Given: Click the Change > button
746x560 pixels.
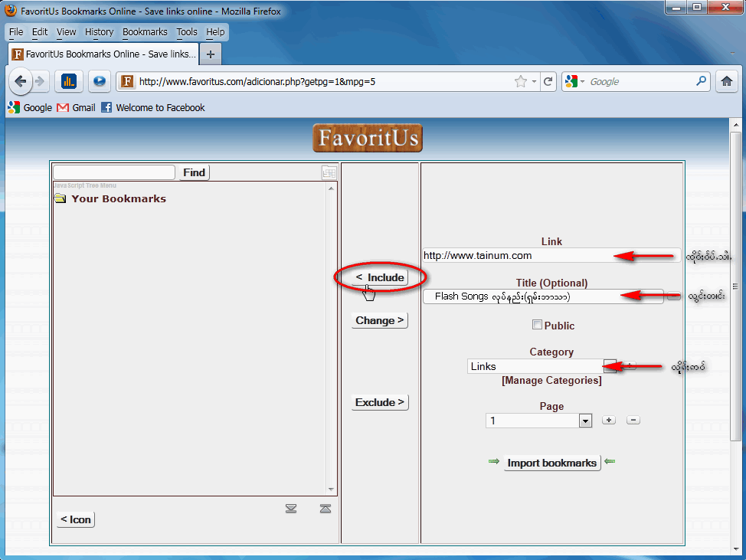Looking at the screenshot, I should click(380, 320).
